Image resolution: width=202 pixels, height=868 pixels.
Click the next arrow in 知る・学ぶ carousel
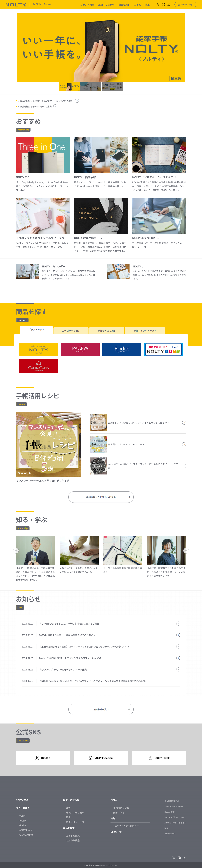pyautogui.click(x=186, y=551)
